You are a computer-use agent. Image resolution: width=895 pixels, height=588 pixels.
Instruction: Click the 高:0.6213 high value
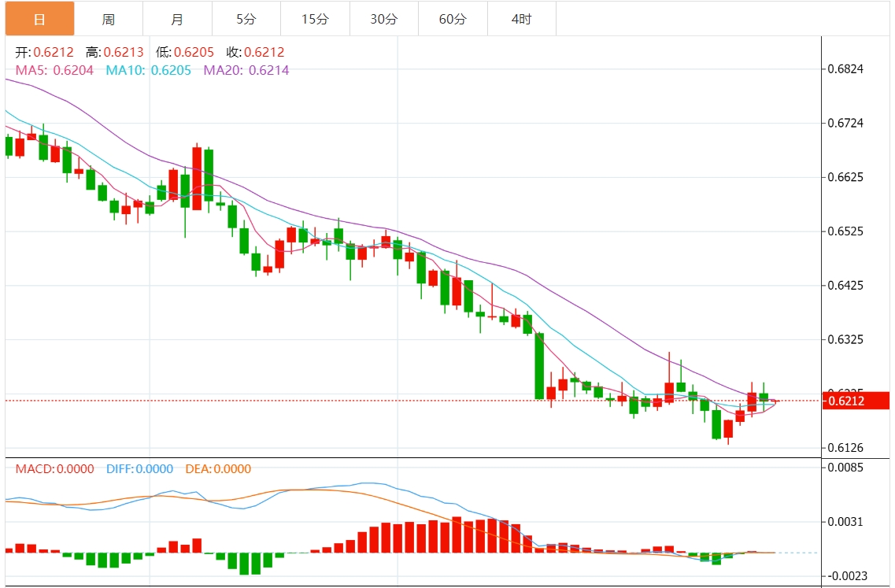[114, 53]
